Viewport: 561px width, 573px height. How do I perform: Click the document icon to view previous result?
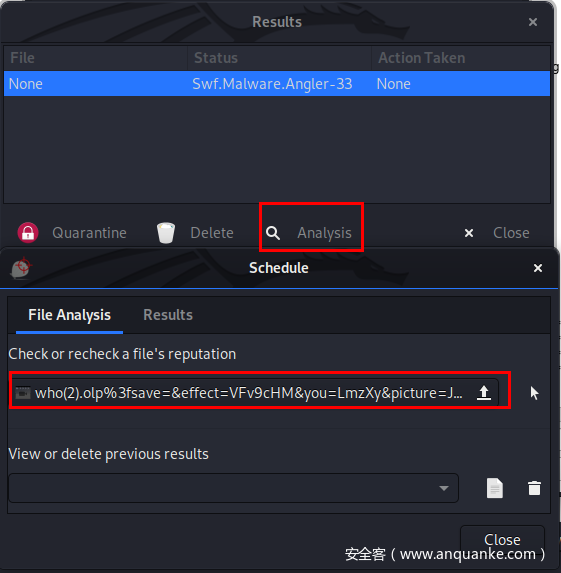pyautogui.click(x=494, y=488)
